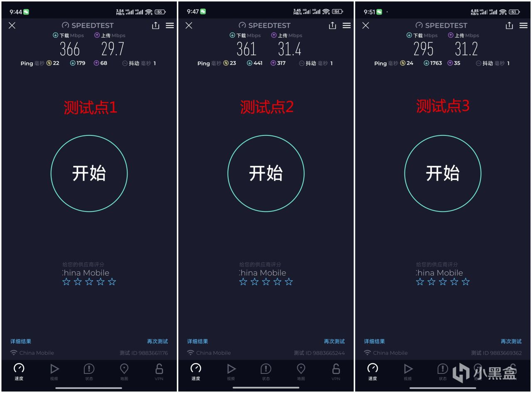Tap the 开始 circle under 测试点1
532x393 pixels.
click(89, 173)
